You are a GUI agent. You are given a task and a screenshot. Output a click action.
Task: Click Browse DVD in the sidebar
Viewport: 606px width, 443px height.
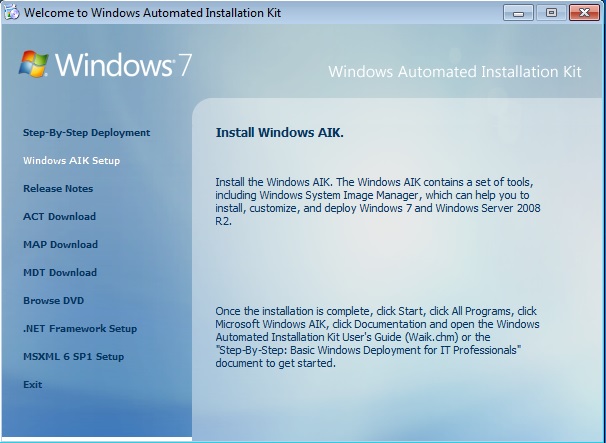[53, 301]
